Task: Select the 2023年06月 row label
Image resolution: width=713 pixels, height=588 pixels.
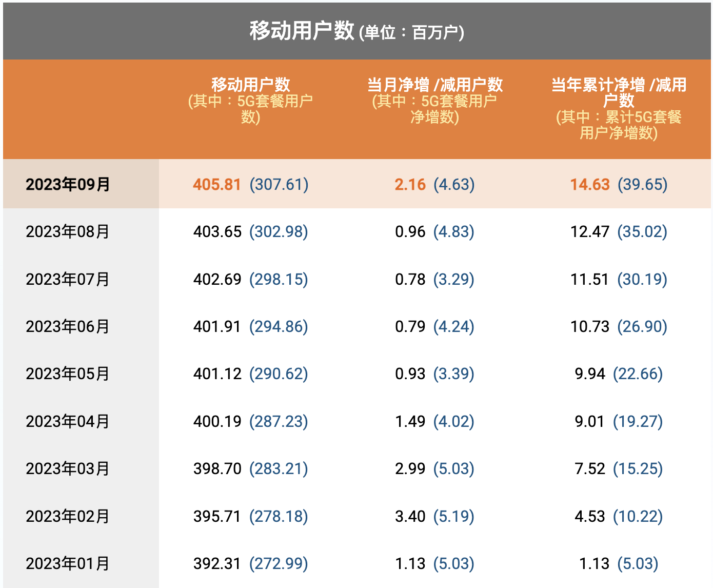Action: pyautogui.click(x=68, y=326)
